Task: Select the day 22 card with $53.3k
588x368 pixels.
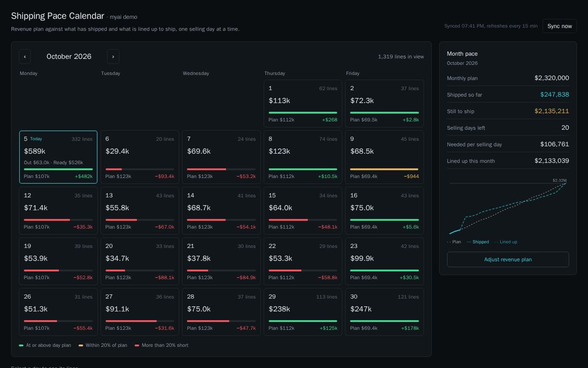Action: 303,261
